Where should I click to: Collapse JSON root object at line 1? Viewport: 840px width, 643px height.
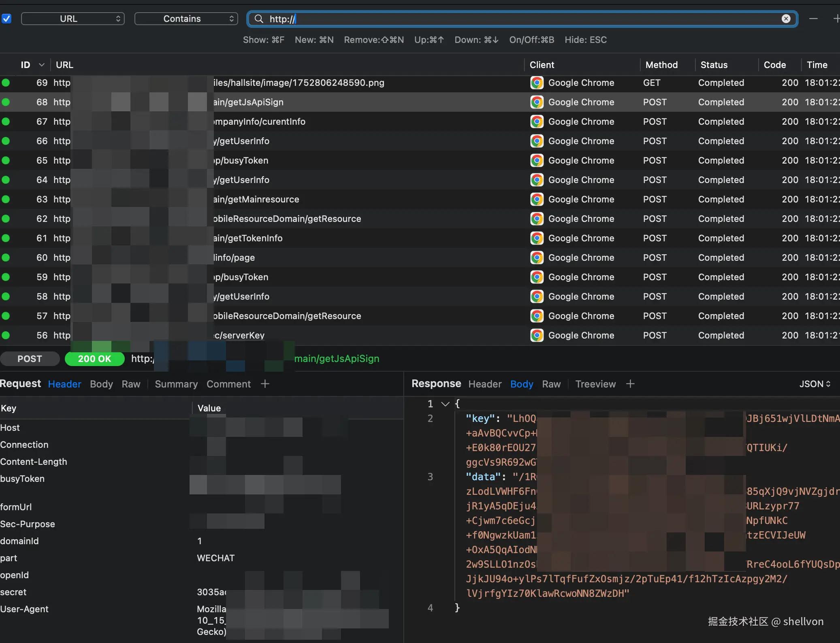pos(445,404)
